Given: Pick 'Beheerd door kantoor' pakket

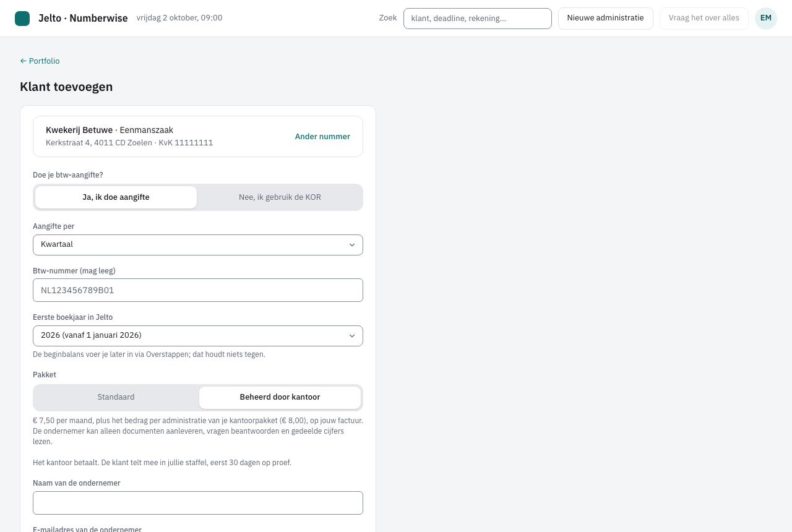Looking at the screenshot, I should (280, 398).
